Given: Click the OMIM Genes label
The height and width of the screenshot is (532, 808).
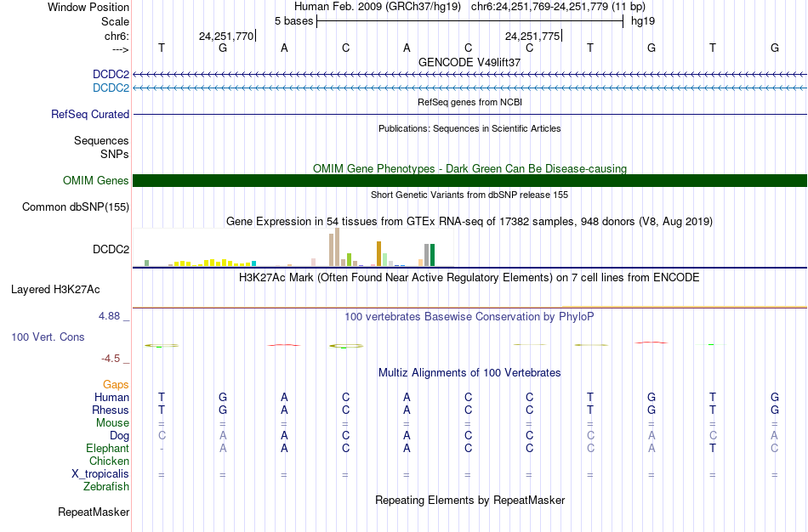Looking at the screenshot, I should tap(95, 181).
